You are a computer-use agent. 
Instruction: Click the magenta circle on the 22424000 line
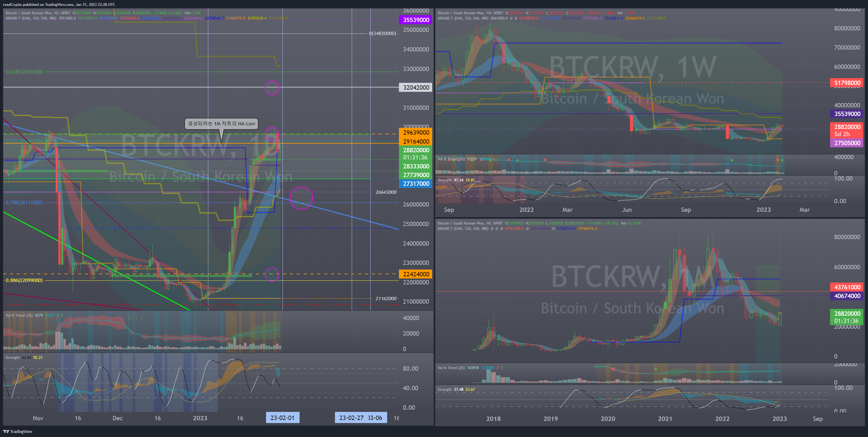[272, 274]
